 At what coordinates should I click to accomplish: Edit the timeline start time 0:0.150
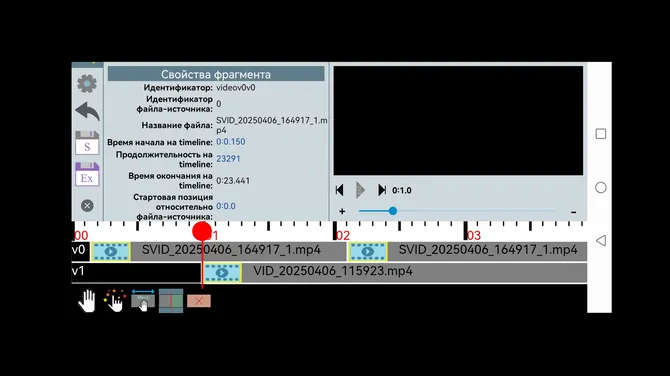[x=231, y=142]
